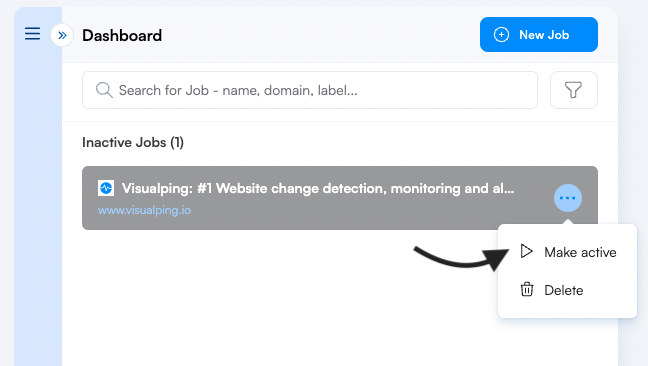The height and width of the screenshot is (366, 648).
Task: Click the Inactive Jobs (1) heading
Action: (133, 143)
